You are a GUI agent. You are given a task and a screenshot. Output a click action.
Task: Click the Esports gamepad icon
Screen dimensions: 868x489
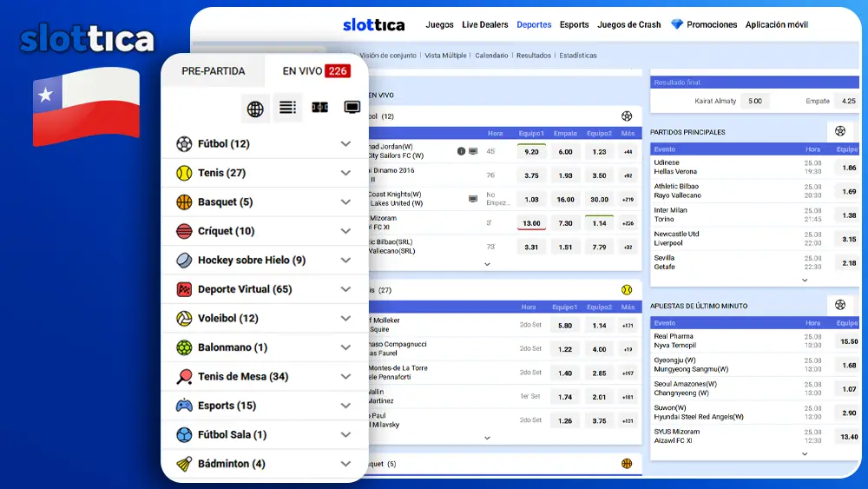pos(184,406)
